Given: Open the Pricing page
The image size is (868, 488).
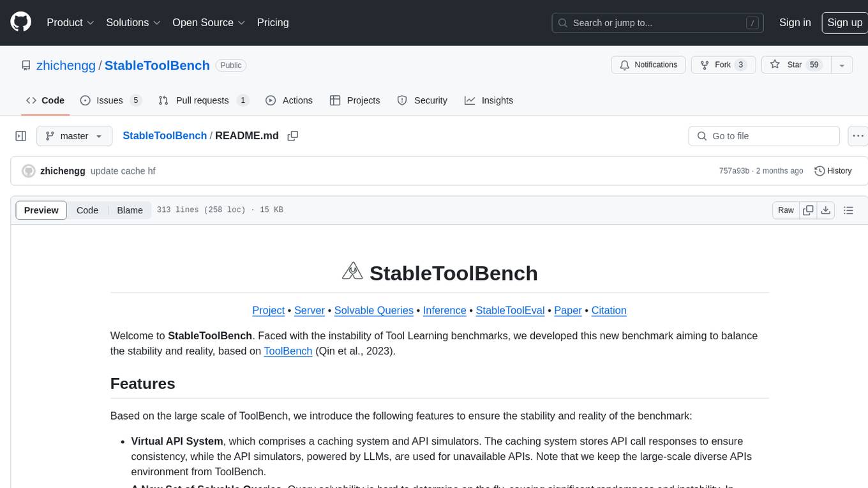Looking at the screenshot, I should (273, 22).
